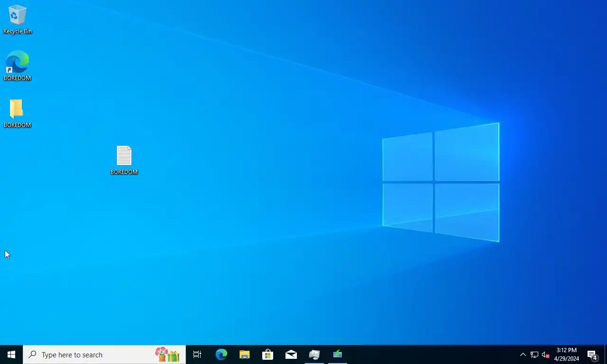Open Microsoft Store from the taskbar
Screen dimensions: 607x364
click(x=268, y=355)
